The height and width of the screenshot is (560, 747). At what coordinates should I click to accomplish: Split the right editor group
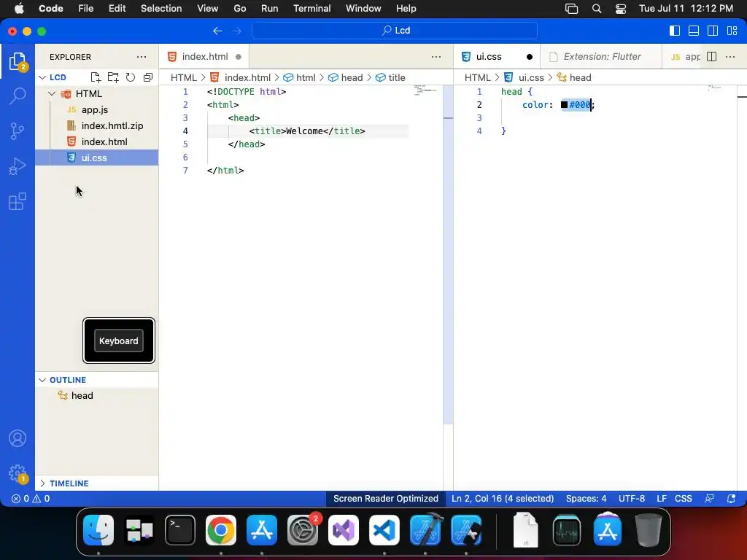pos(712,57)
